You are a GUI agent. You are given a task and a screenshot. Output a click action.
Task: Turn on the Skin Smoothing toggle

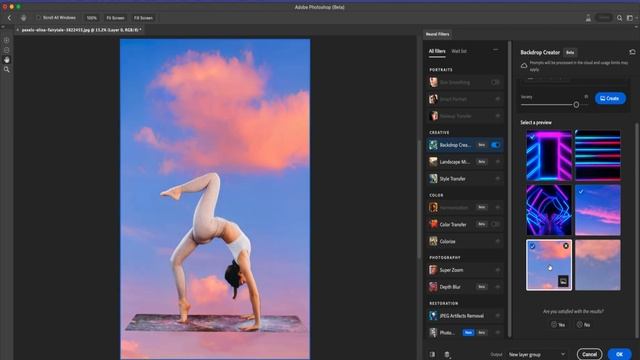click(495, 82)
